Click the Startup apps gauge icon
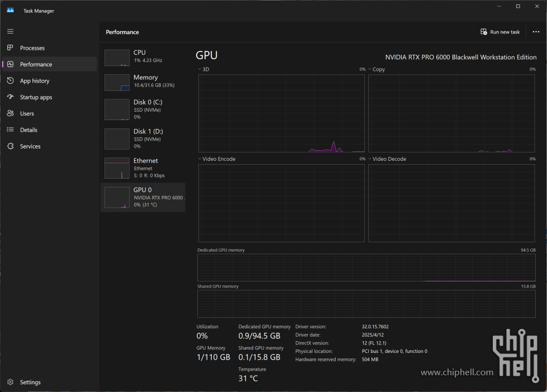This screenshot has height=392, width=547. [10, 97]
